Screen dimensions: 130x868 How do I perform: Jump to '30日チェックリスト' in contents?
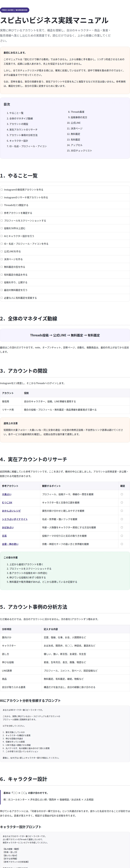click(x=81, y=151)
